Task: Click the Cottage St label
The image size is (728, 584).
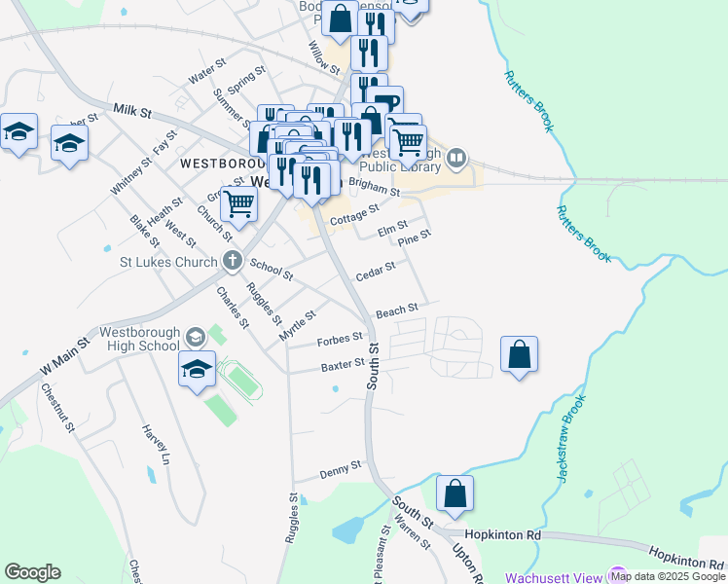Action: pos(354,215)
